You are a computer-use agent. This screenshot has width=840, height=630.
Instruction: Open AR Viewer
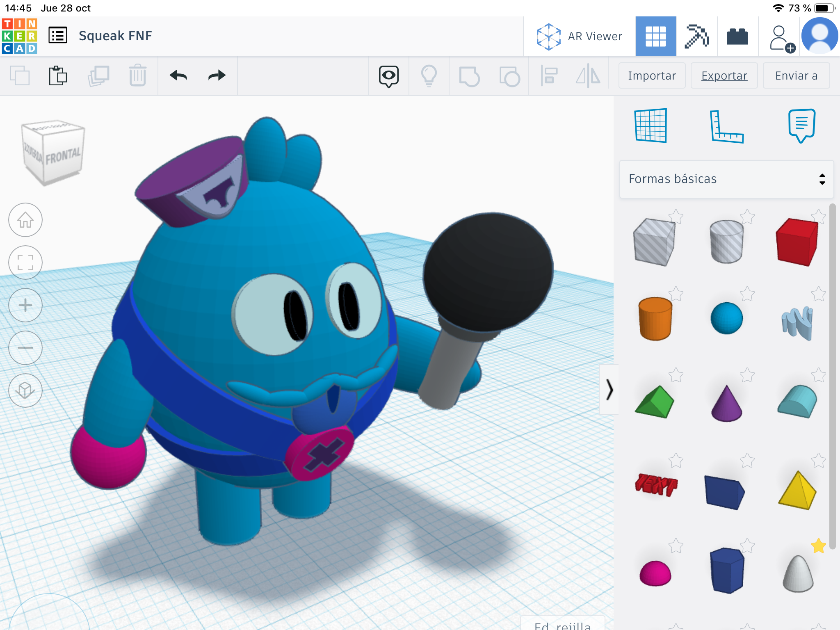tap(580, 36)
